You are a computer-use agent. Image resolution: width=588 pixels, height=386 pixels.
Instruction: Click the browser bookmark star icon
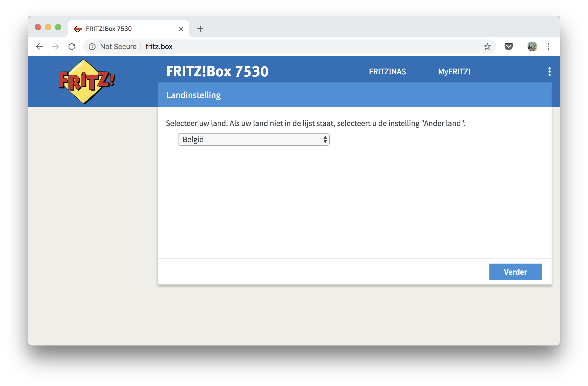(x=487, y=47)
